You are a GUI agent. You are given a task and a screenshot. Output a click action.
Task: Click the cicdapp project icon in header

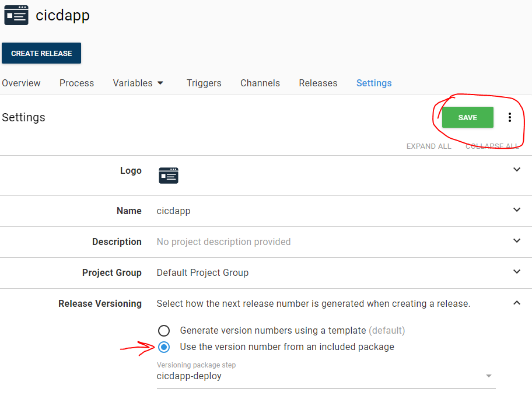point(16,16)
